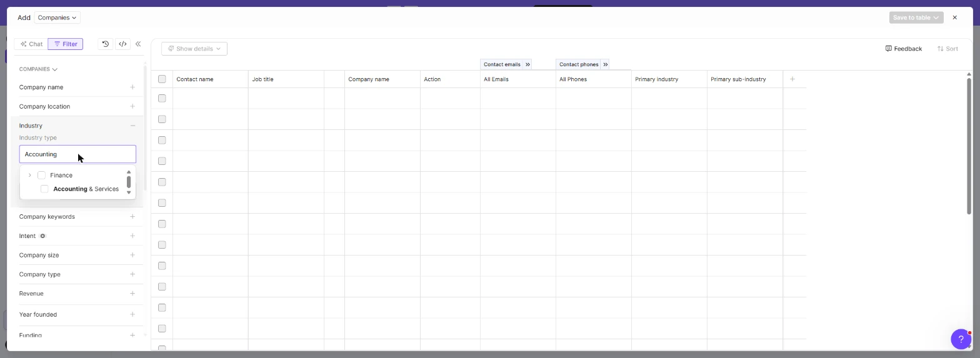This screenshot has width=980, height=358.
Task: Open the search history clock icon
Action: (106, 44)
